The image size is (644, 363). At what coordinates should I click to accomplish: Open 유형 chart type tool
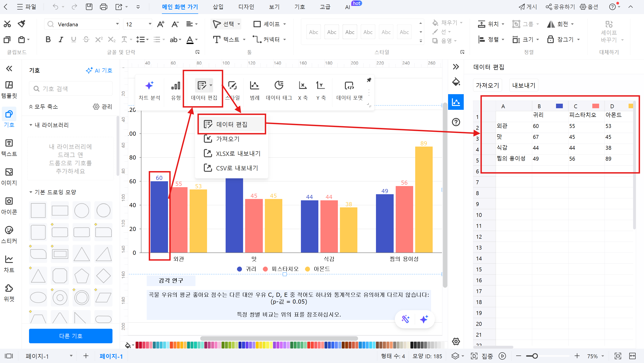coord(176,91)
